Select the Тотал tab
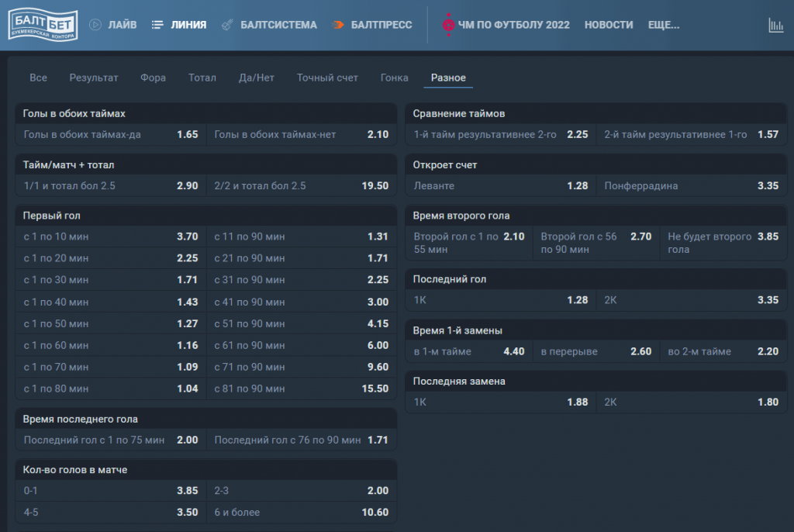Image resolution: width=794 pixels, height=532 pixels. (x=202, y=78)
